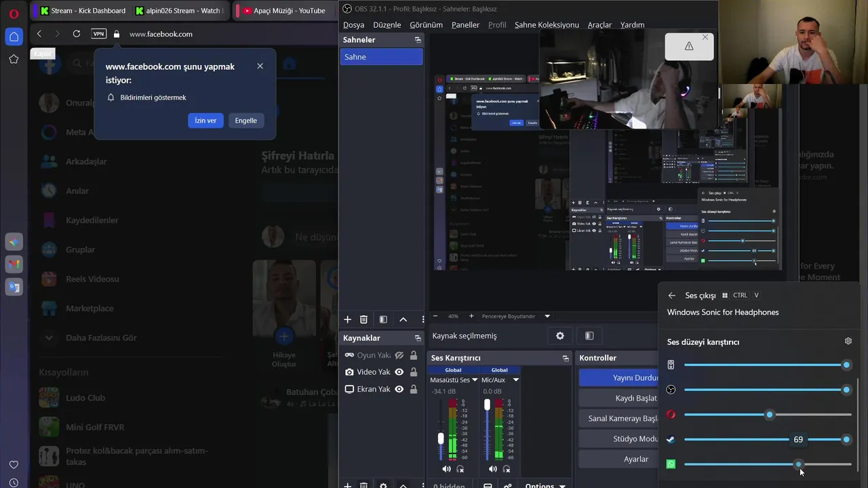Click Engelle in notification prompt
Screen dimensions: 868x488
pyautogui.click(x=246, y=121)
